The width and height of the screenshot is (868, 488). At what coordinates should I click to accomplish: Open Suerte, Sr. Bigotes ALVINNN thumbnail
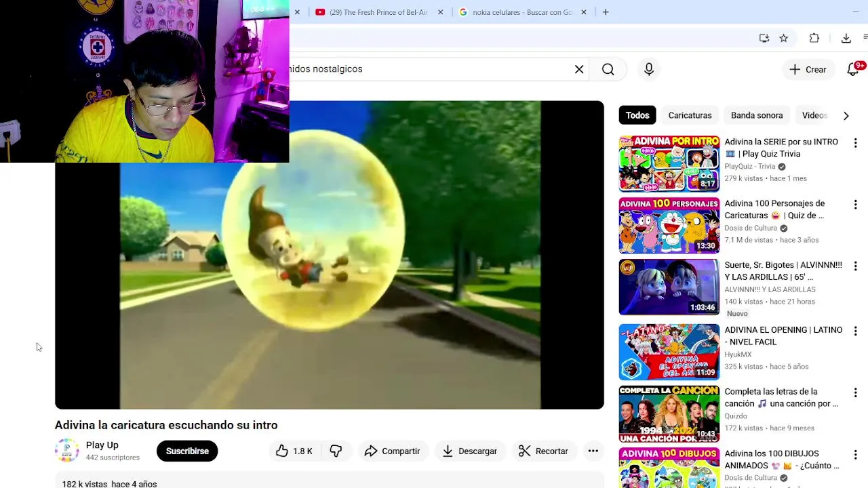coord(669,287)
